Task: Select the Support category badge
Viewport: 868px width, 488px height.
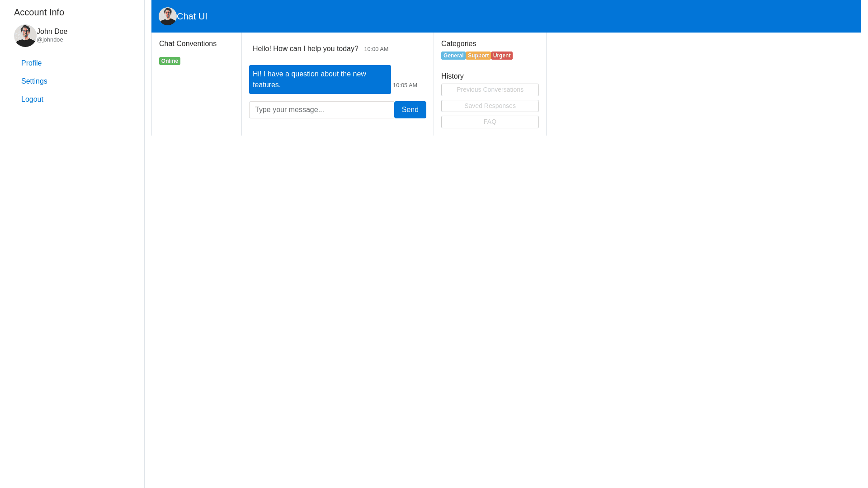Action: tap(478, 56)
